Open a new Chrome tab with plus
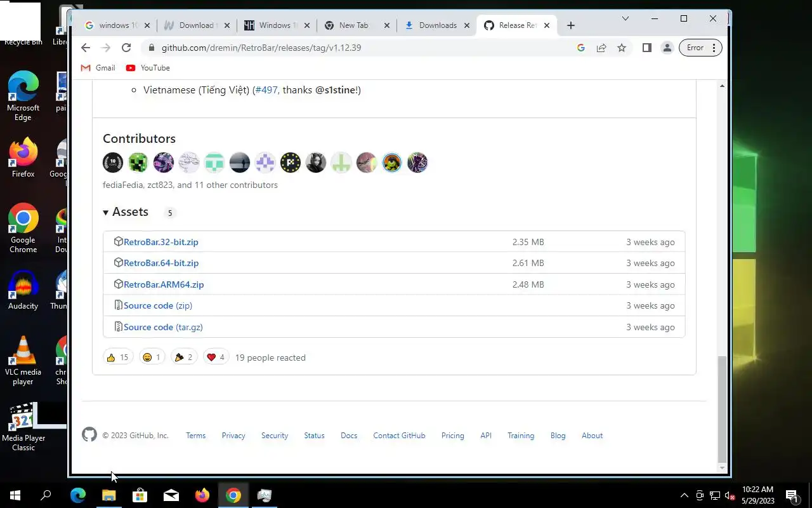This screenshot has height=508, width=812. pos(571,25)
